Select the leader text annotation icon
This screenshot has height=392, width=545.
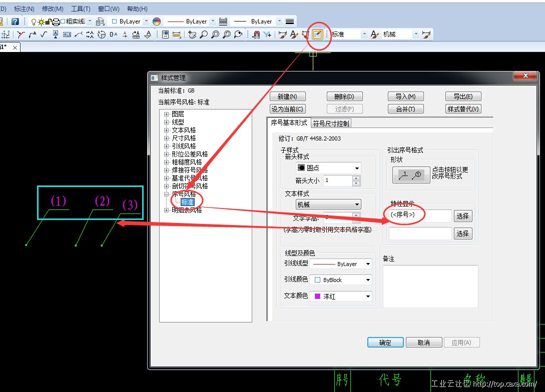coord(33,34)
